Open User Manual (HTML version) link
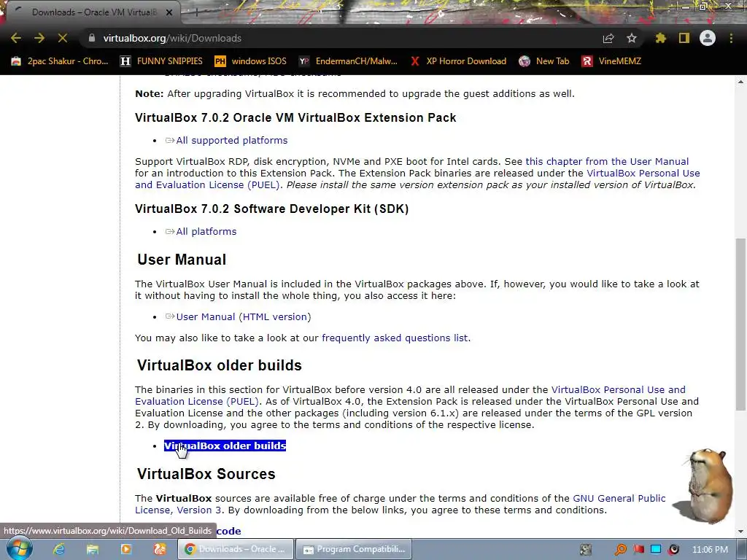Image resolution: width=747 pixels, height=560 pixels. click(243, 316)
